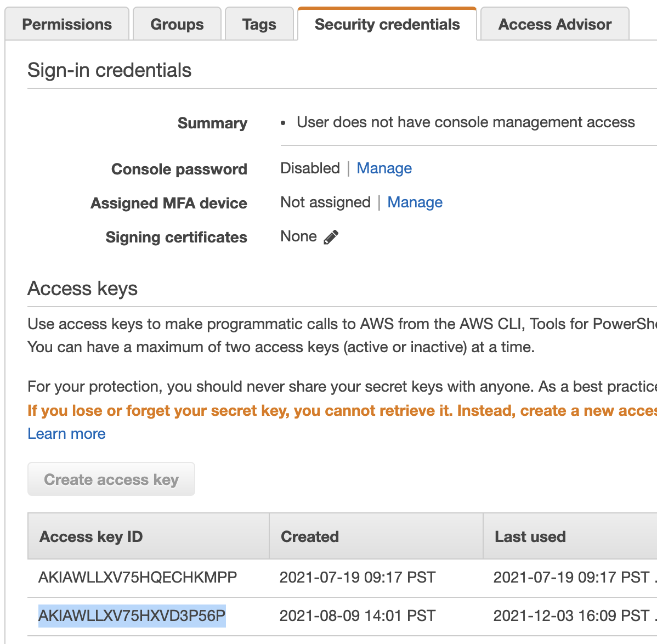Click last used date 2021-12-03 16:09 PST
The height and width of the screenshot is (644, 657).
point(571,615)
